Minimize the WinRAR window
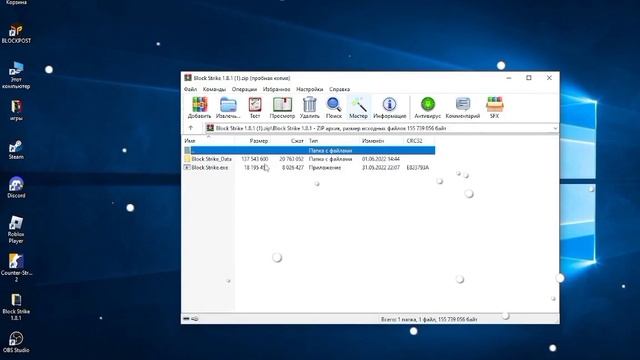Viewport: 640px width, 360px height. tap(509, 78)
